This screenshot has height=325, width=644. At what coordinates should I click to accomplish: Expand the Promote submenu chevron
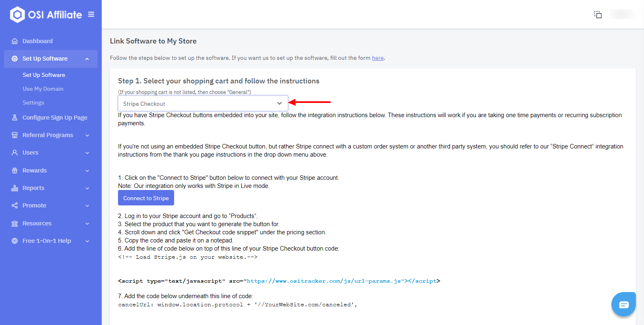pos(87,206)
